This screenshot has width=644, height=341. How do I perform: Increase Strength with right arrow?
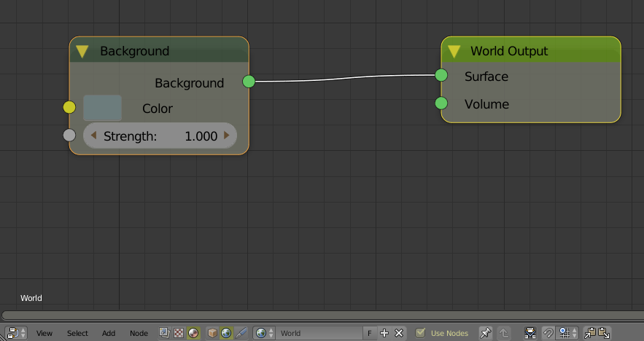(x=226, y=136)
